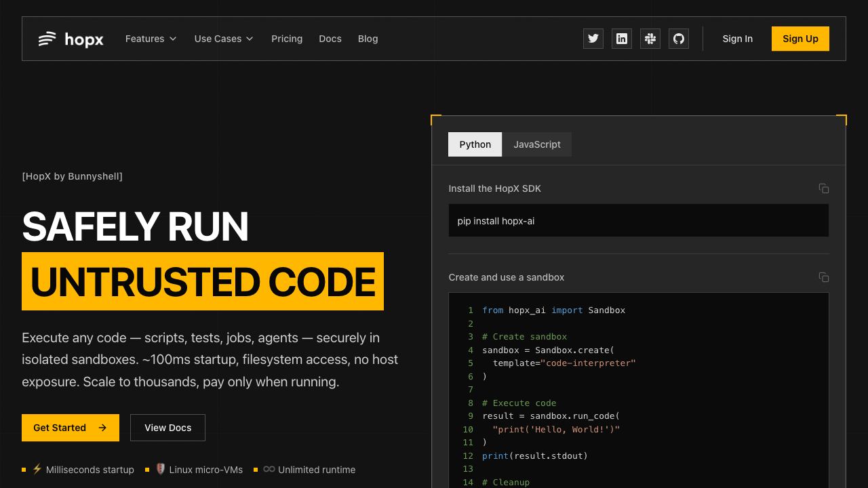Click the Sign Up button
868x488 pixels.
pos(800,39)
